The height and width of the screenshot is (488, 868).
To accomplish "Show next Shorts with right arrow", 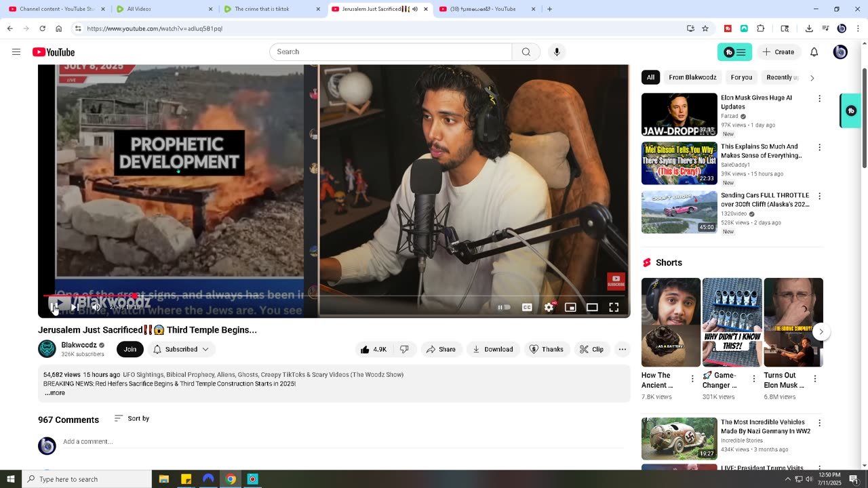I will click(821, 331).
